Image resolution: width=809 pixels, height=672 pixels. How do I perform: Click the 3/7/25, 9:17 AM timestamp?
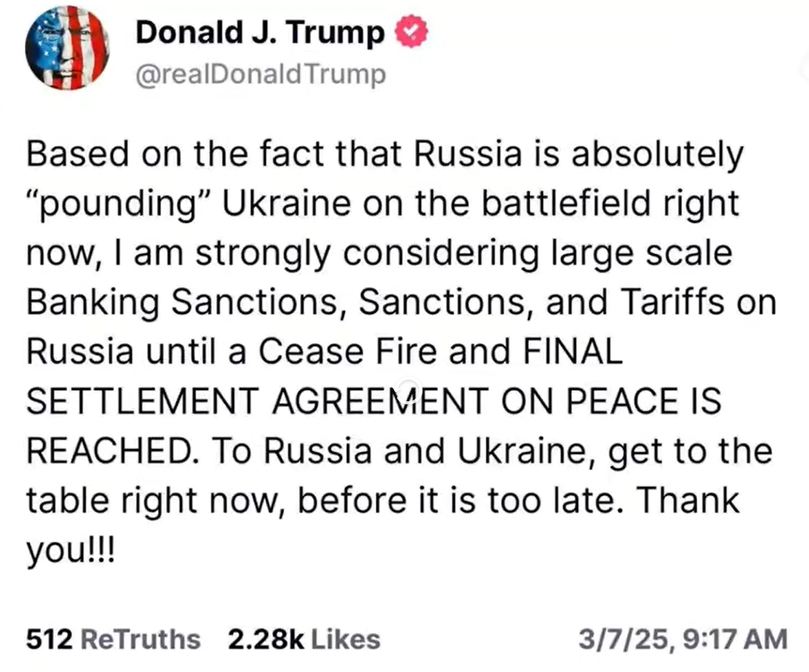pos(683,639)
